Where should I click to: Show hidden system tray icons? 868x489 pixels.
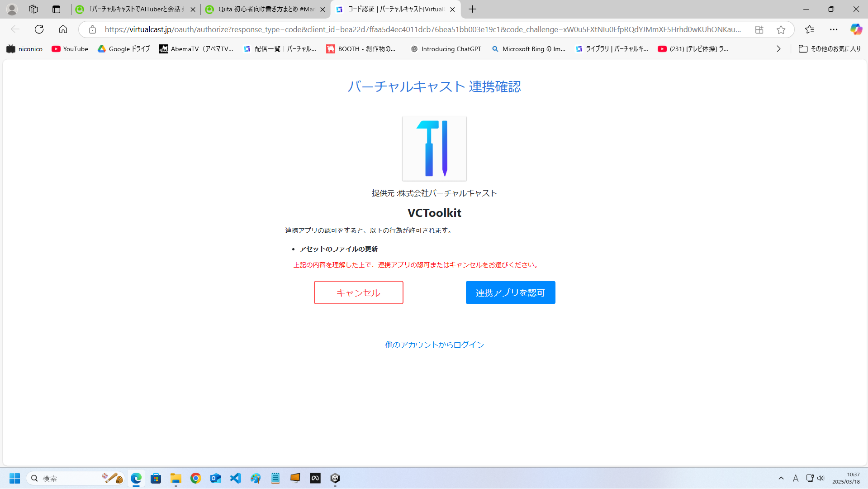click(x=781, y=478)
